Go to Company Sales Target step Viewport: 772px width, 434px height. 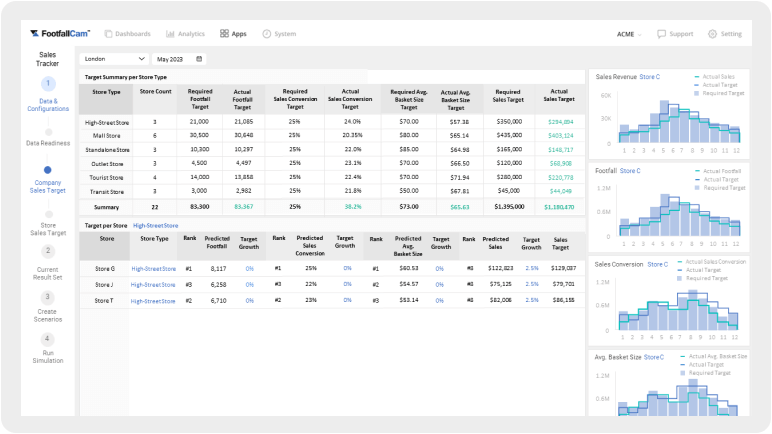(x=48, y=187)
